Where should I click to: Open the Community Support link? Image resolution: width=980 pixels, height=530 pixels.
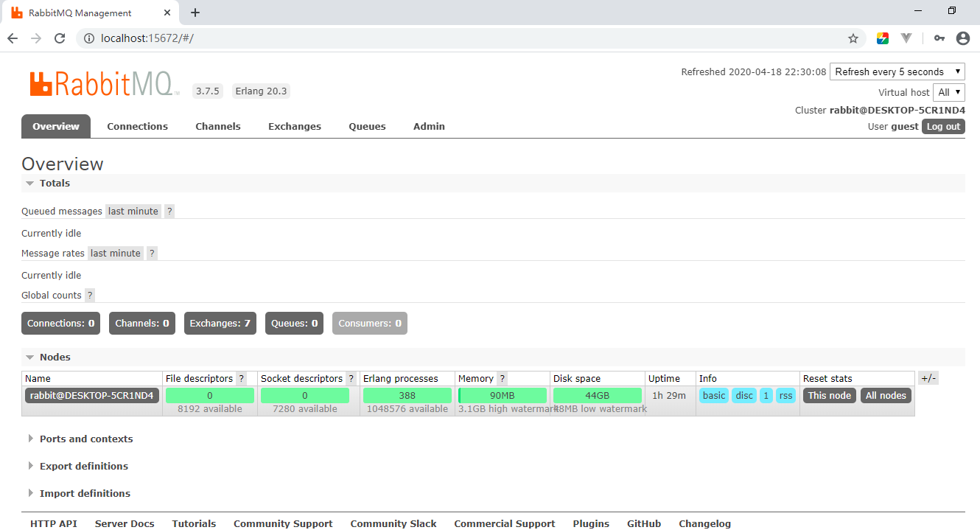click(283, 523)
